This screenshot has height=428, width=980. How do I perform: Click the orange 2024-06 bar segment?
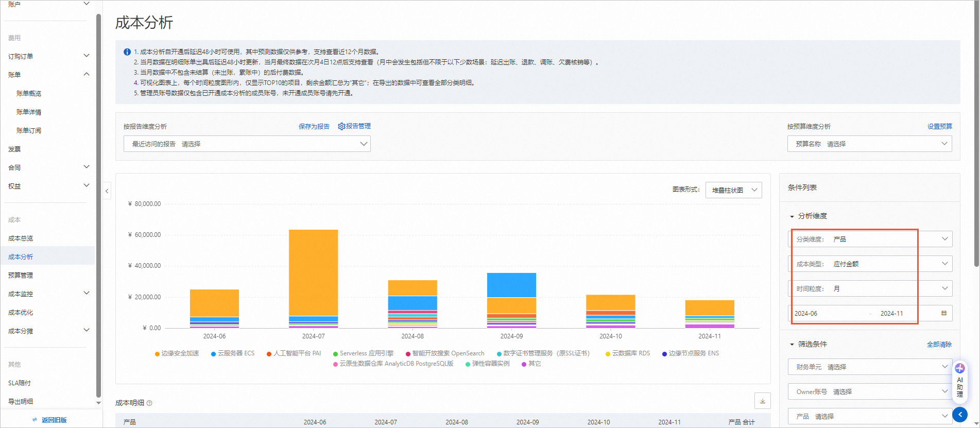click(214, 303)
